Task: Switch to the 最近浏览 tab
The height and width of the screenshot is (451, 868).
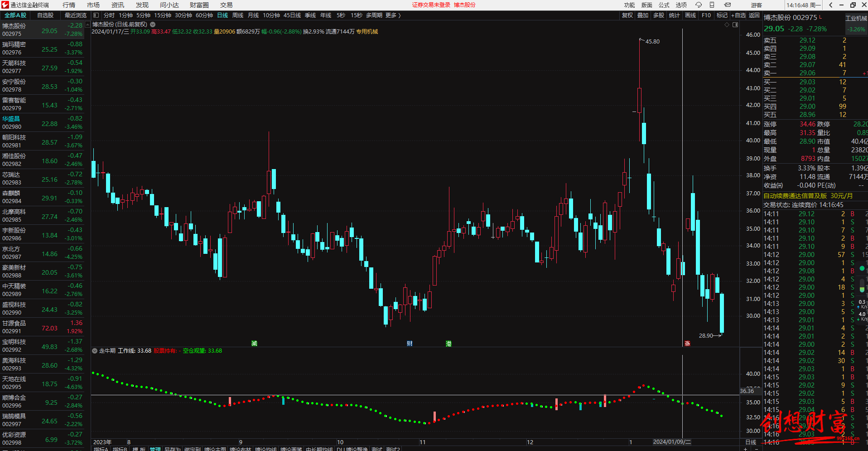Action: point(76,15)
